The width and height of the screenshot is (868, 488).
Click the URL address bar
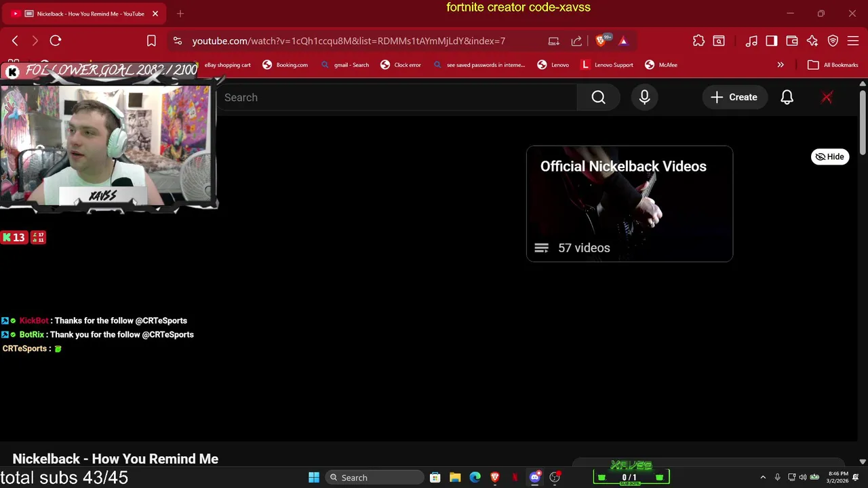tap(349, 41)
